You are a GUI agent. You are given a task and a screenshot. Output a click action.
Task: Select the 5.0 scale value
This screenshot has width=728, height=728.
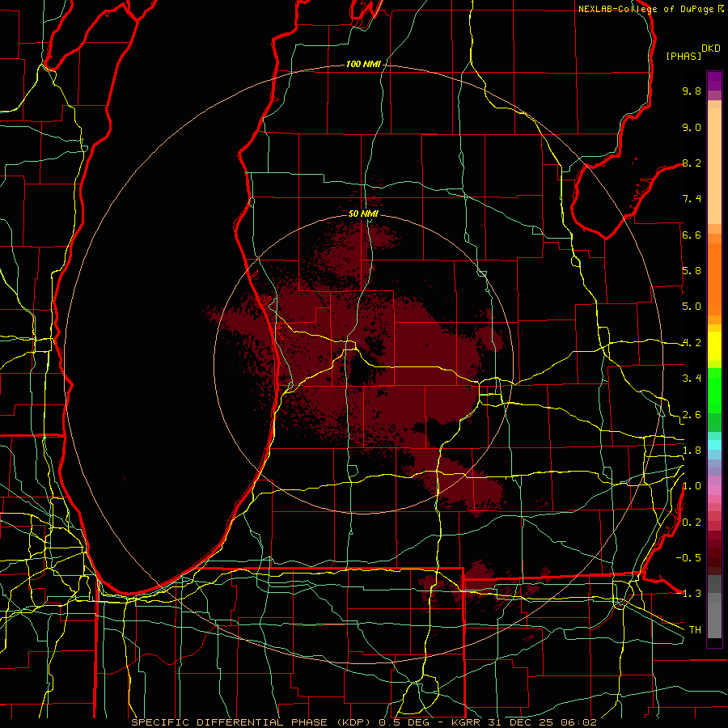(x=692, y=307)
